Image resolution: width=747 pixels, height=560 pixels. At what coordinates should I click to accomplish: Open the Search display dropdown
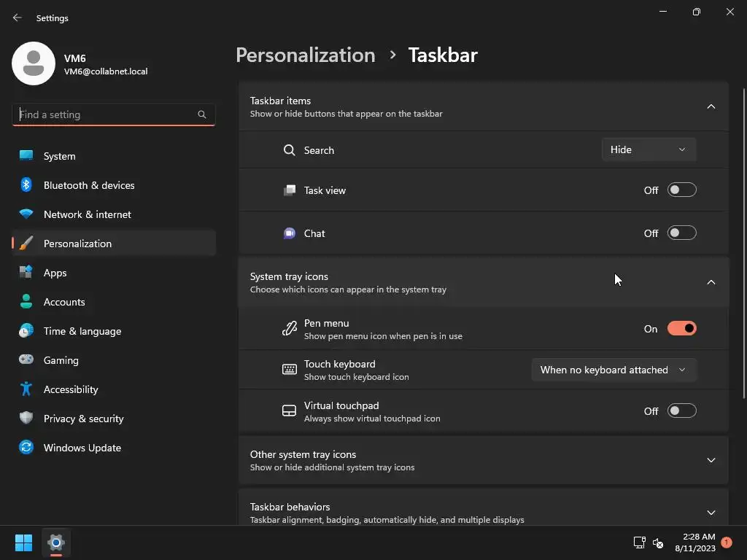pos(649,149)
